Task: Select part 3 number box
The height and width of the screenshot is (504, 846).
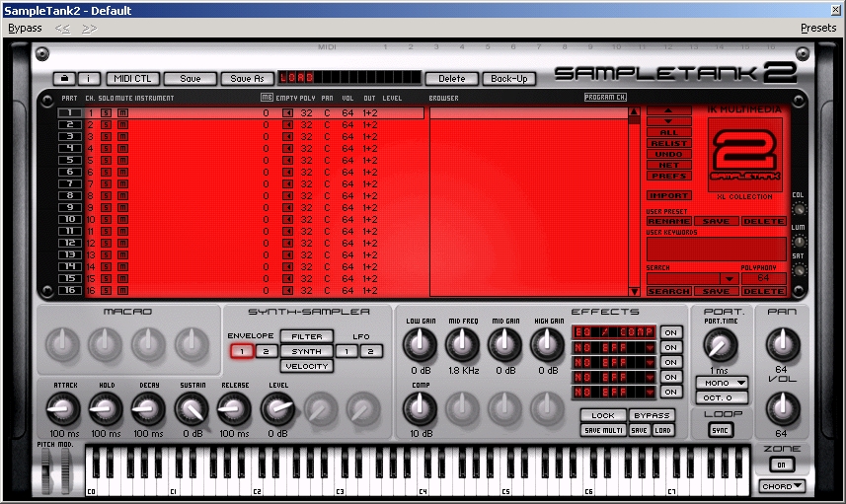Action: click(x=70, y=136)
